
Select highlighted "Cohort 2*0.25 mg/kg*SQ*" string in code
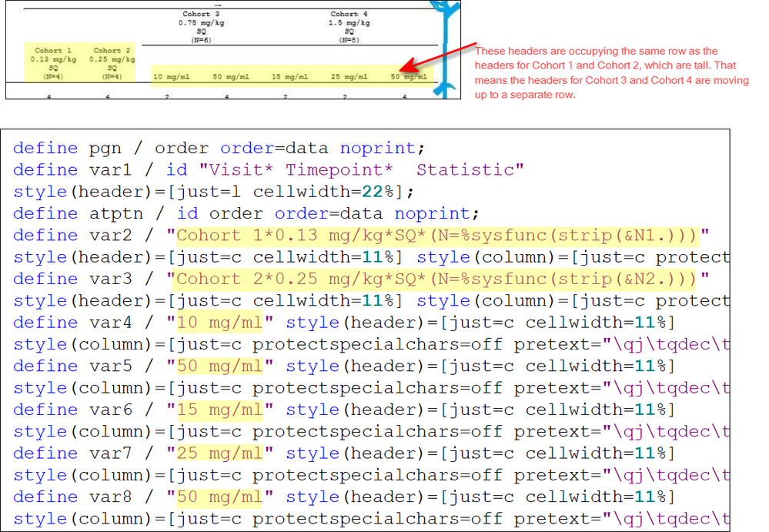pyautogui.click(x=436, y=279)
